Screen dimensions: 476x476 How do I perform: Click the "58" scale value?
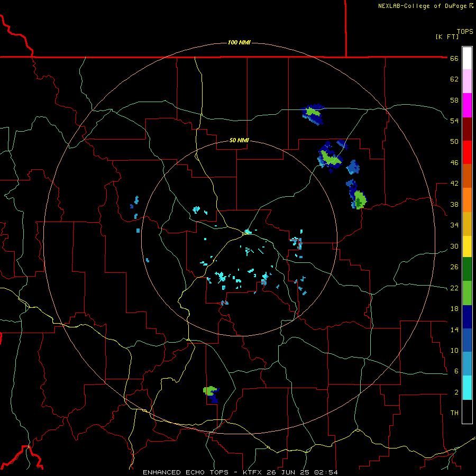[454, 100]
